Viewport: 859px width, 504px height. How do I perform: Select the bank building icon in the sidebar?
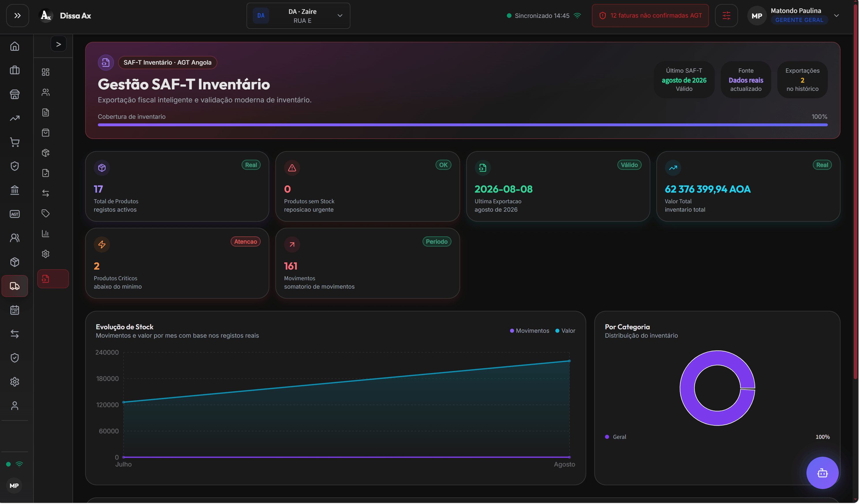[x=15, y=190]
